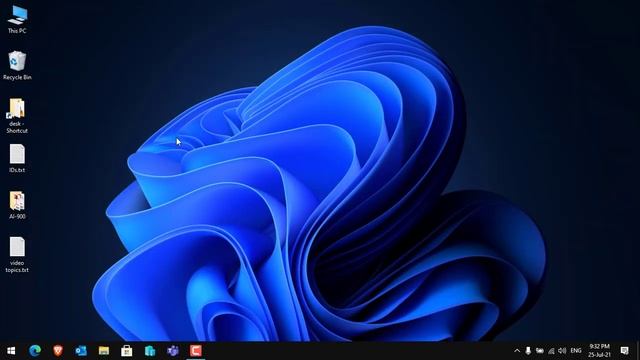Launch Brave browser from the taskbar
Screen dimensions: 640x360
tap(58, 351)
